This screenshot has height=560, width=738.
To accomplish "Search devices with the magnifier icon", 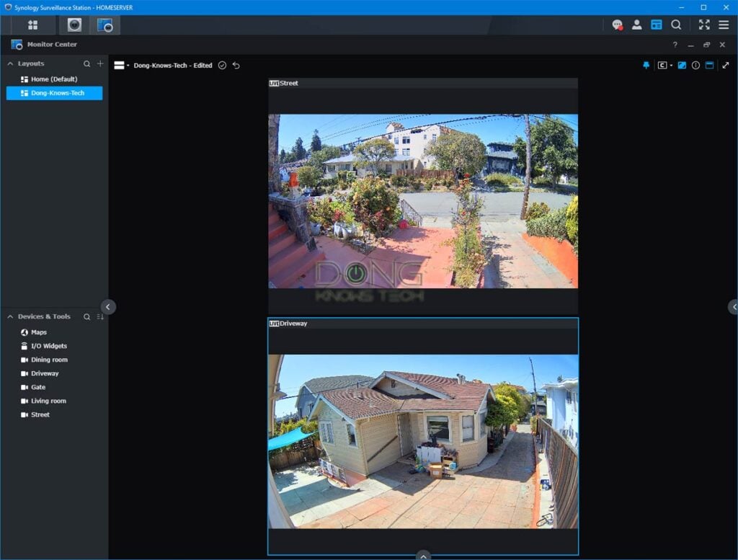I will click(x=86, y=316).
